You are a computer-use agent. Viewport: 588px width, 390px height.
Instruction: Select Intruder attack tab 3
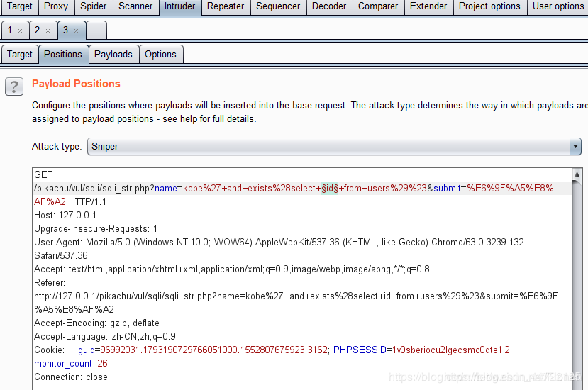click(x=66, y=30)
